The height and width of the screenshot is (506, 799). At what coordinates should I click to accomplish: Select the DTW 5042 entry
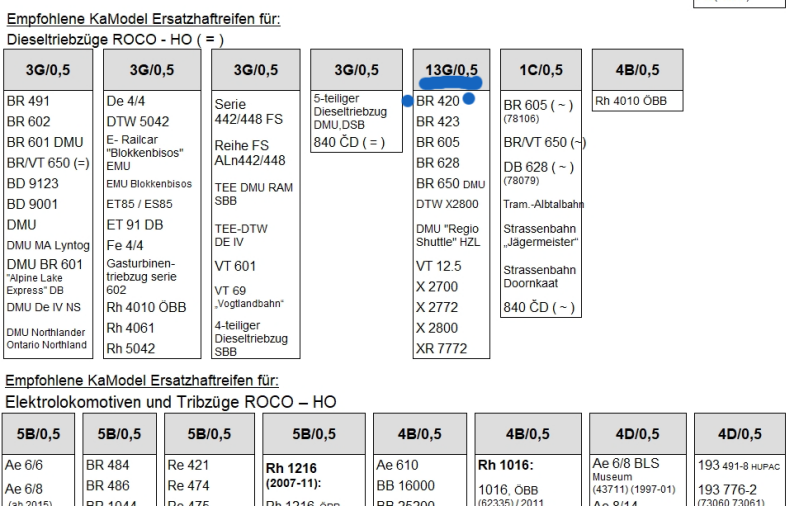coord(138,121)
